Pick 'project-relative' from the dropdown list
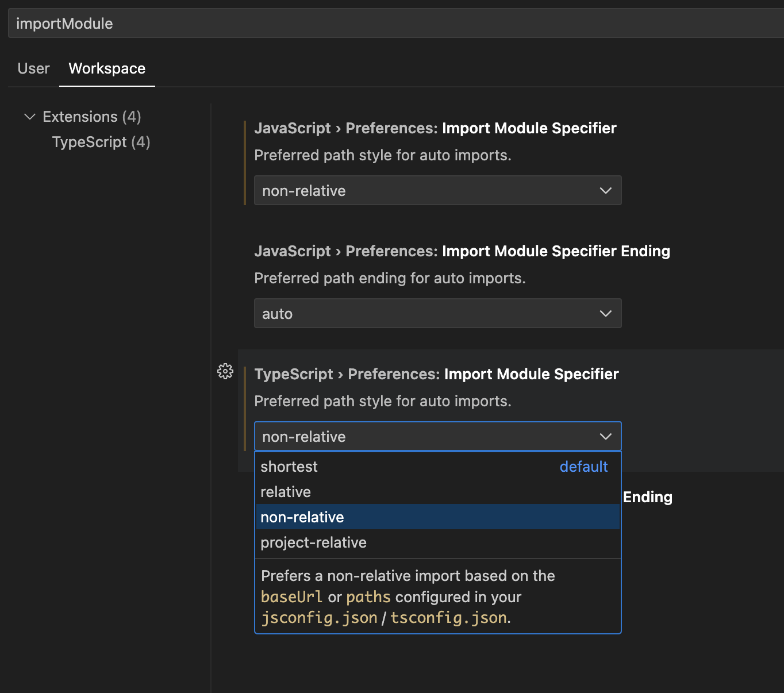784x693 pixels. (313, 542)
